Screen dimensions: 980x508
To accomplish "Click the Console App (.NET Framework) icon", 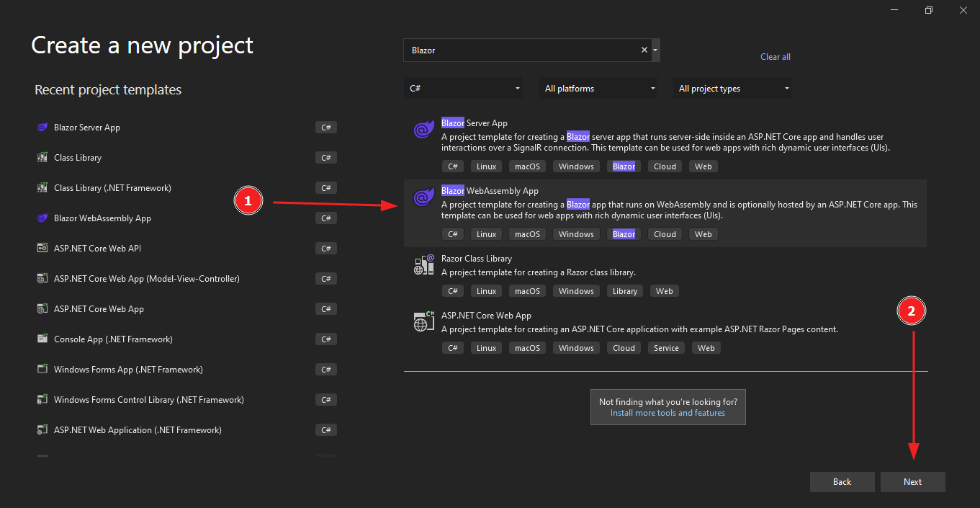I will (42, 339).
